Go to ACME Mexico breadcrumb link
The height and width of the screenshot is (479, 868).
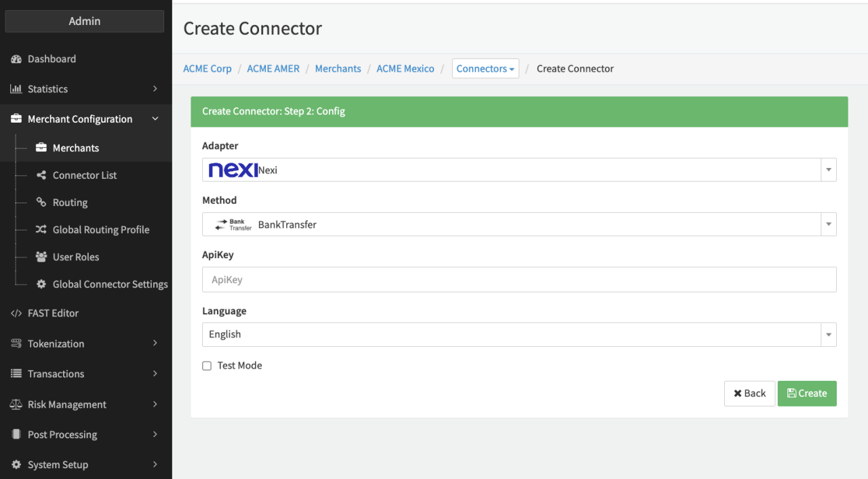coord(405,68)
